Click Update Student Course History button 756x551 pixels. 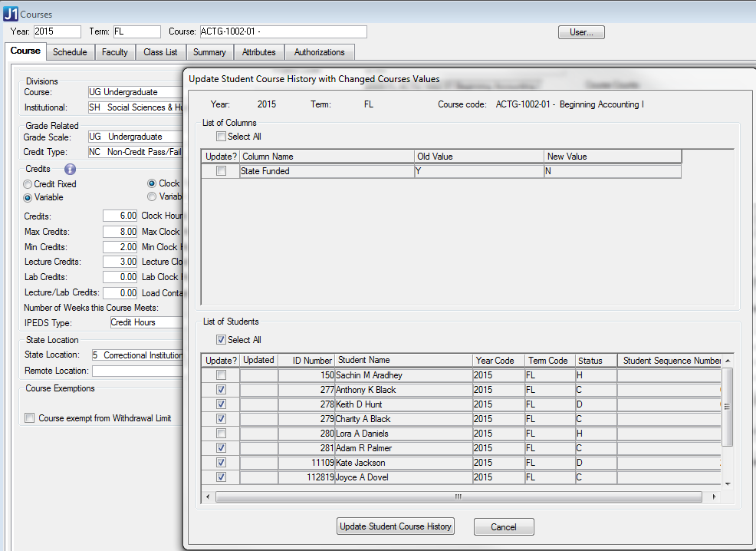(396, 526)
